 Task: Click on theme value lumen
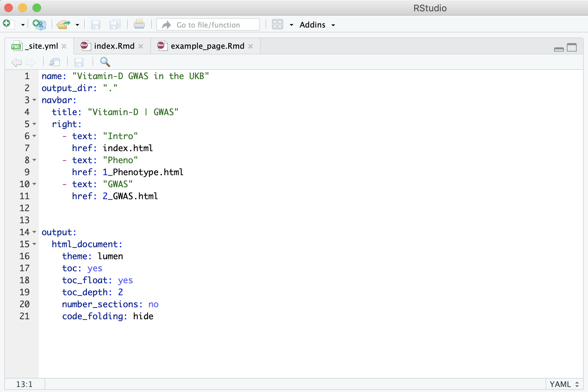110,256
